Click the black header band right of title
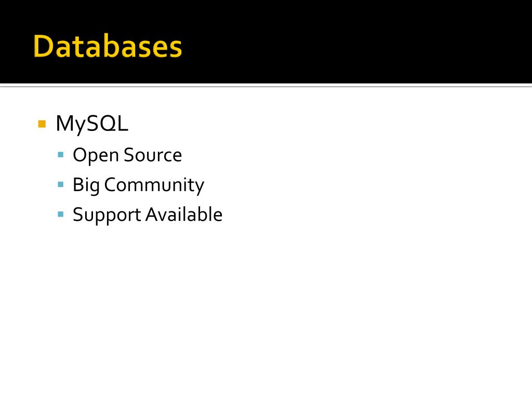Viewport: 532px width, 399px height. tap(353, 44)
